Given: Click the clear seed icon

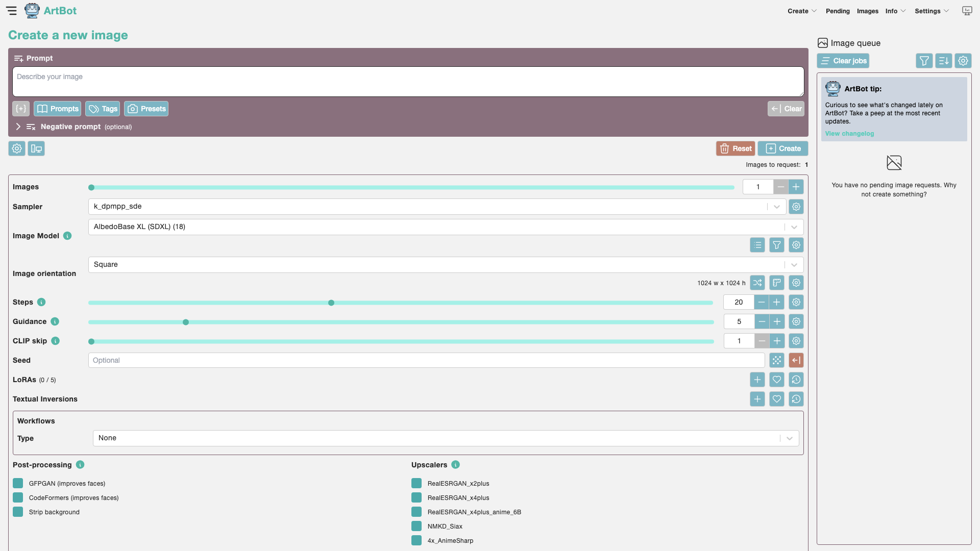Looking at the screenshot, I should point(796,360).
